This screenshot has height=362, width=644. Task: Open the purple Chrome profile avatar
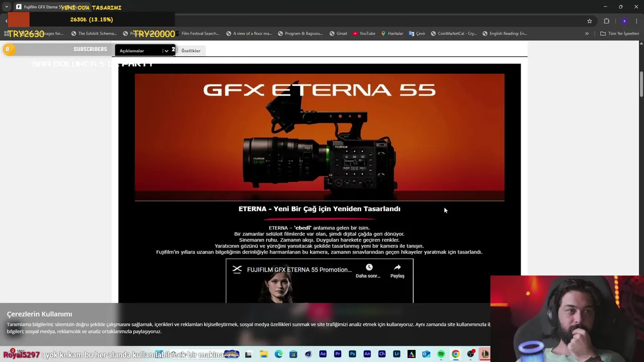coord(624,21)
